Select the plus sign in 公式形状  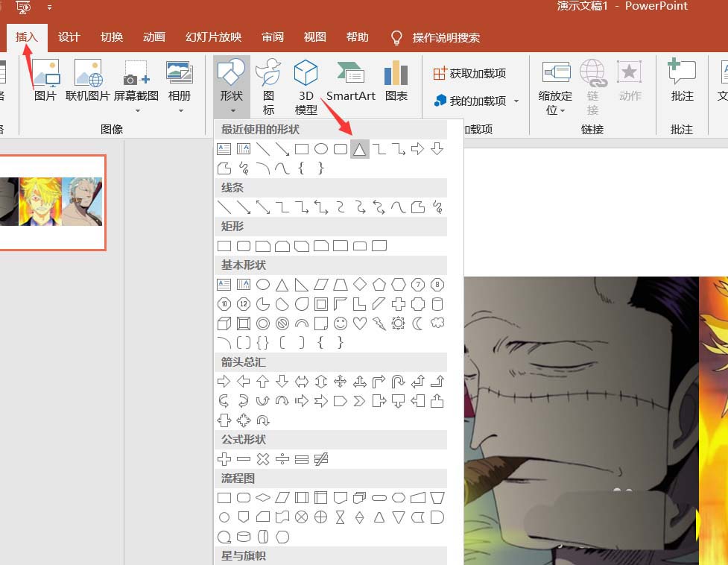[224, 459]
